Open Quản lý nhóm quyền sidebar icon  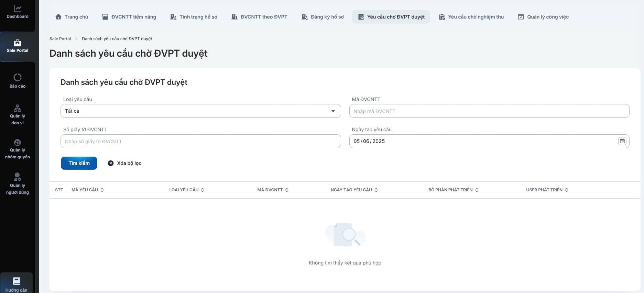18,143
